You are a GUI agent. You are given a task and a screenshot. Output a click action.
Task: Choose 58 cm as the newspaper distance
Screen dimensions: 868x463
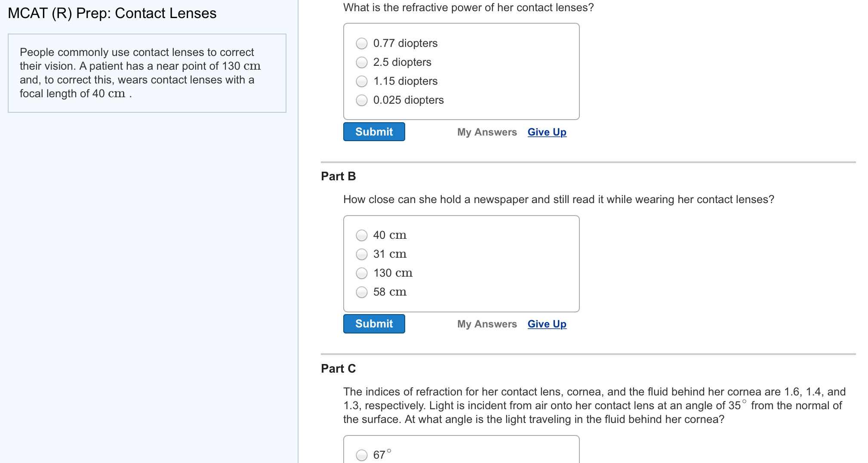(361, 292)
